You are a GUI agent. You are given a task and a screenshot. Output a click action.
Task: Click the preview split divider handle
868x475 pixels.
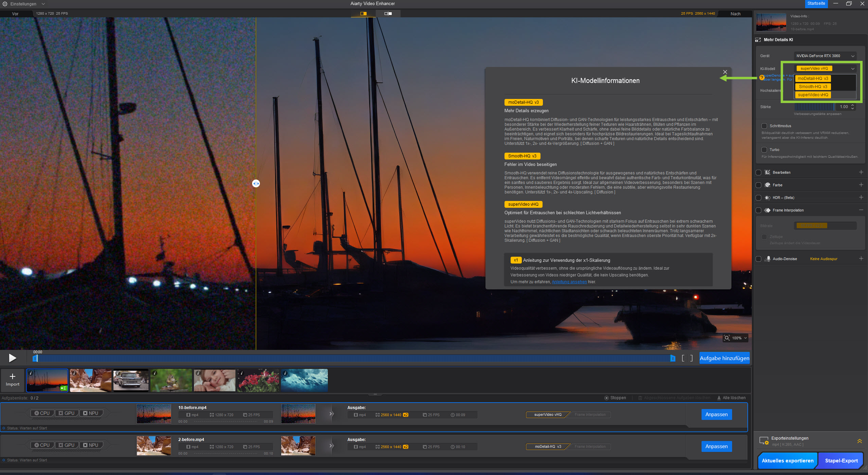click(x=256, y=184)
